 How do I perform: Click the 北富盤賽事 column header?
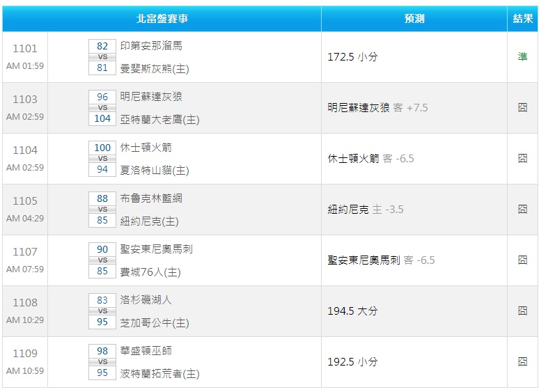[162, 19]
